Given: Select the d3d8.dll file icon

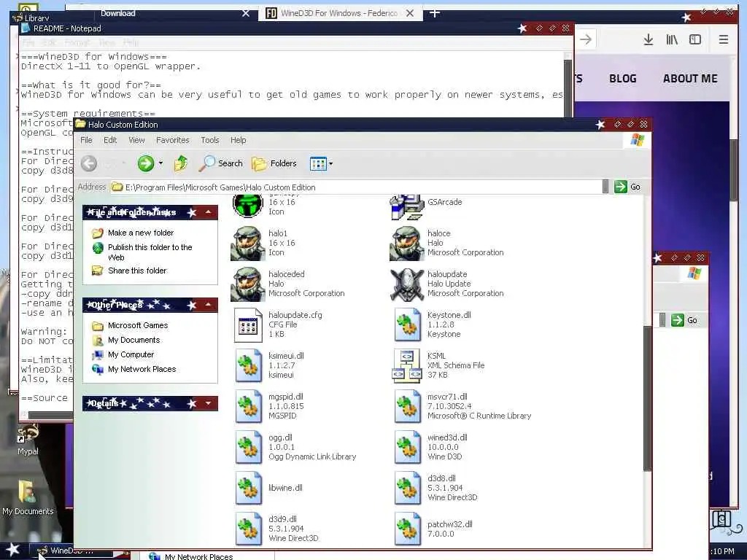Looking at the screenshot, I should [x=407, y=488].
